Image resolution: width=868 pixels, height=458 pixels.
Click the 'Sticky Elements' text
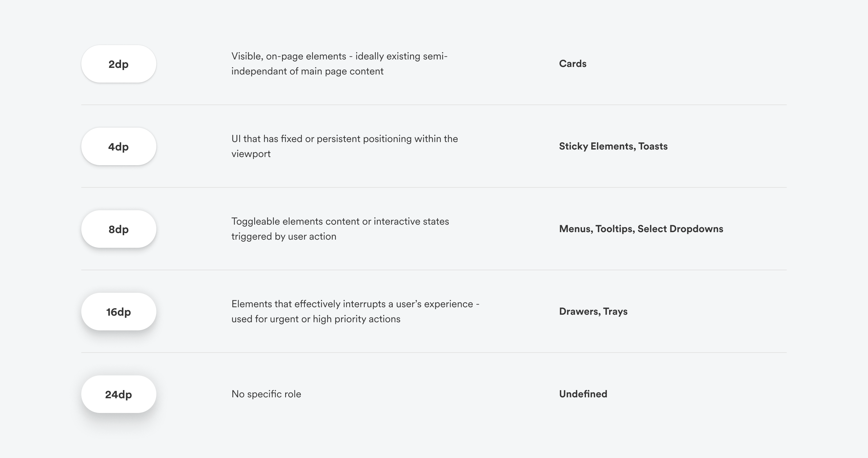click(596, 146)
